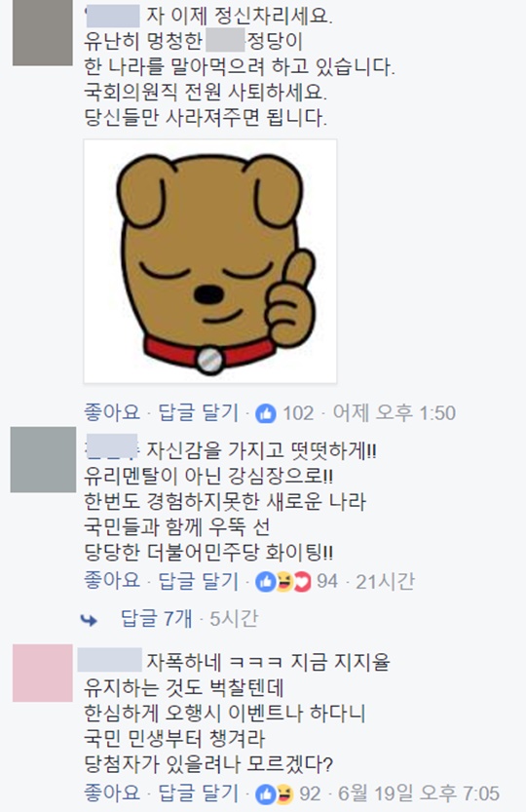Image resolution: width=526 pixels, height=812 pixels.
Task: Open the pink profile picture of third commenter
Action: coord(43,673)
